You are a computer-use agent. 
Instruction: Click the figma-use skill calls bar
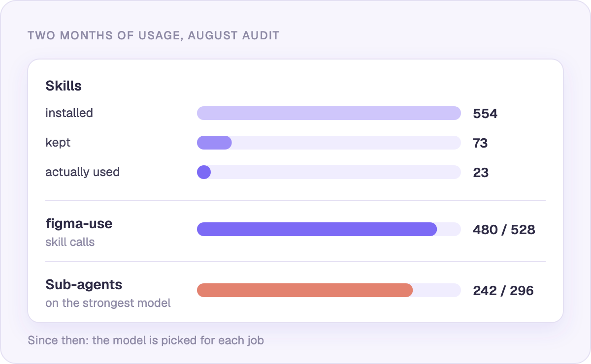328,229
